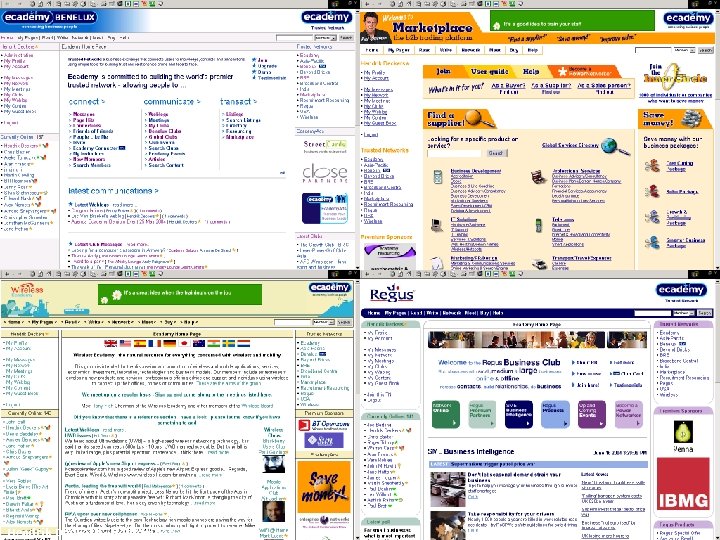Click the star icon on Become a marketplace advisor
Viewport: 720px width, 540px height.
(562, 72)
